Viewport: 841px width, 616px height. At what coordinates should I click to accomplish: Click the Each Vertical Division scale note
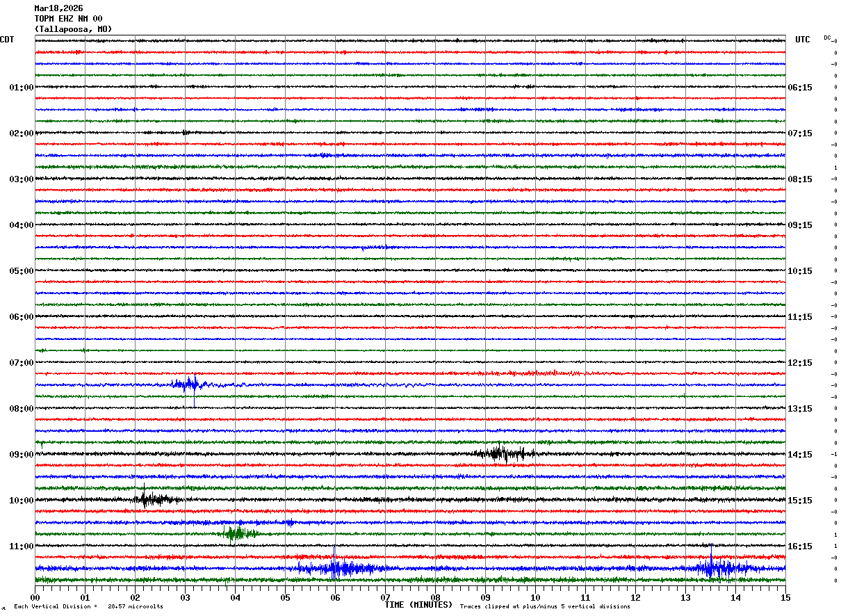[89, 606]
